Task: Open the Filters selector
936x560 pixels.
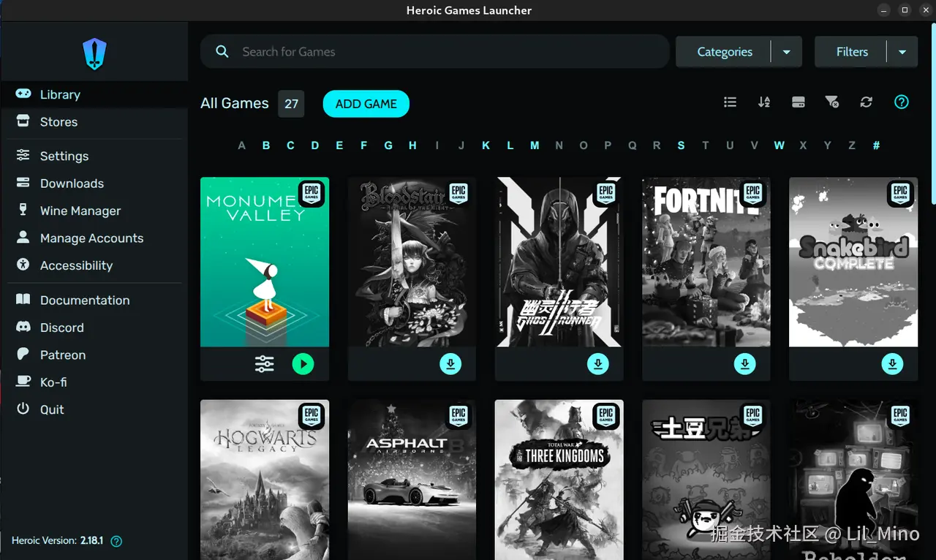Action: click(852, 52)
